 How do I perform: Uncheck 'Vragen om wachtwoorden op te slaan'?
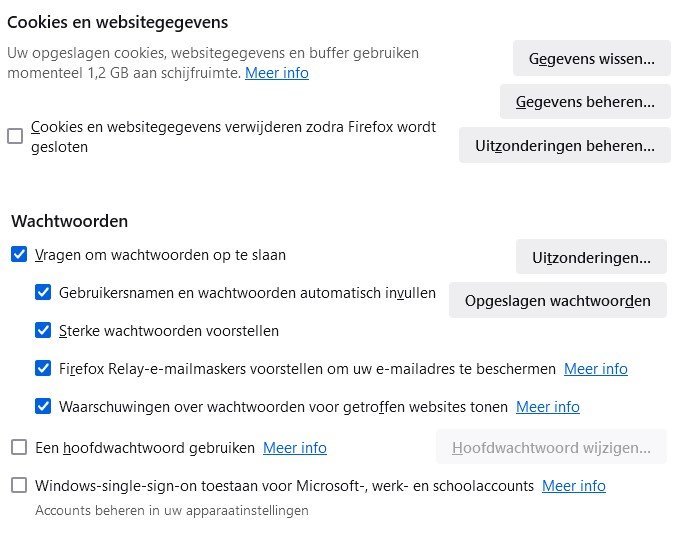[19, 255]
